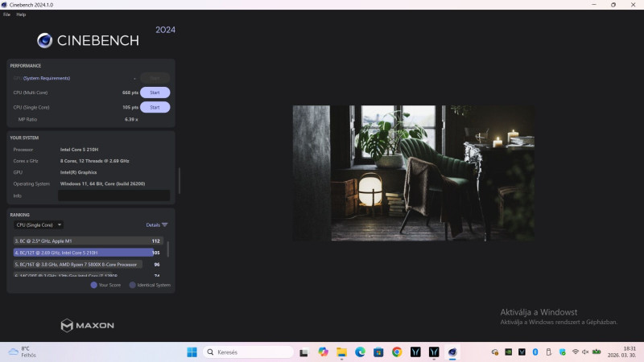The width and height of the screenshot is (644, 362).
Task: Click the battery tray icon
Action: point(597,352)
